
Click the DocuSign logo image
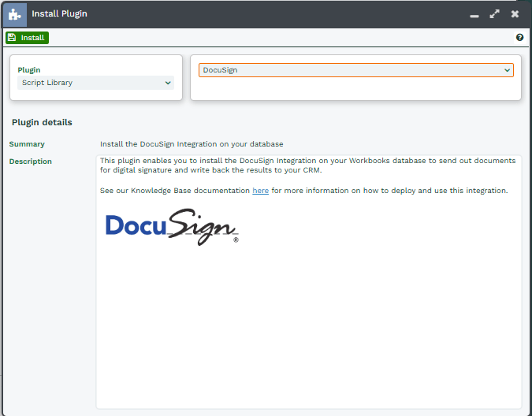click(172, 227)
